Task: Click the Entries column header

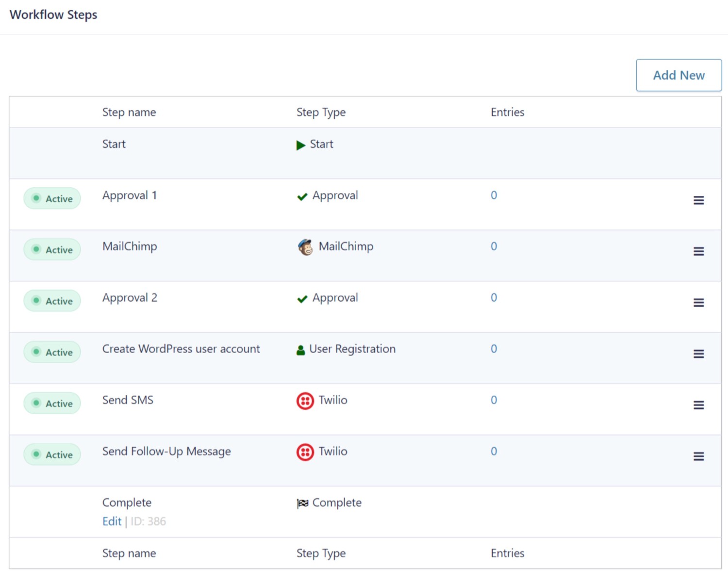Action: [507, 112]
